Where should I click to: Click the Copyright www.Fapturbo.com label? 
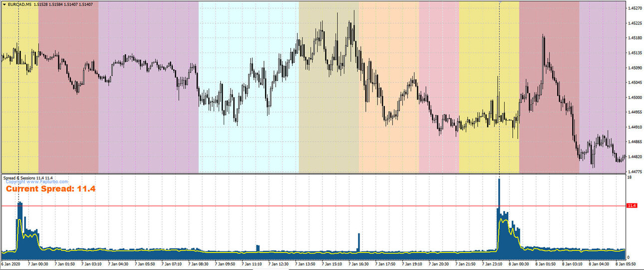point(37,182)
